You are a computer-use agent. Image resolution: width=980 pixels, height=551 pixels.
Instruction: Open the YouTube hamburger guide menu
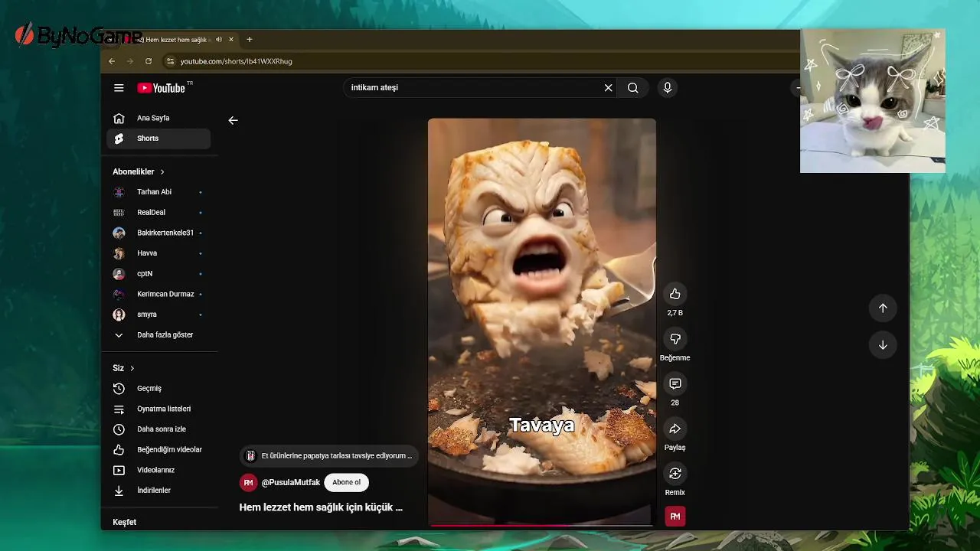coord(119,88)
